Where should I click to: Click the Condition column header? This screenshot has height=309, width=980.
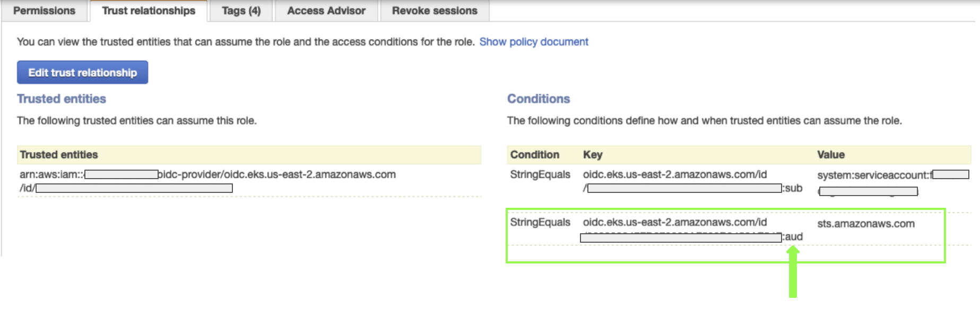pos(534,155)
